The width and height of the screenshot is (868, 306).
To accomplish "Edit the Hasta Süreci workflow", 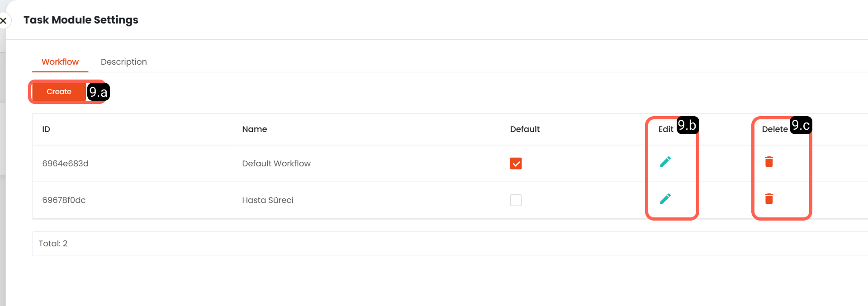I will click(665, 199).
